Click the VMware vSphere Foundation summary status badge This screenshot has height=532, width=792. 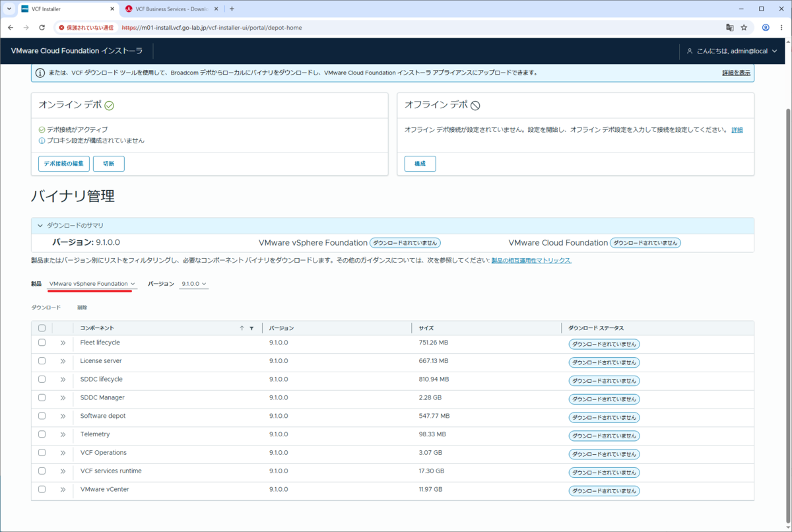405,243
